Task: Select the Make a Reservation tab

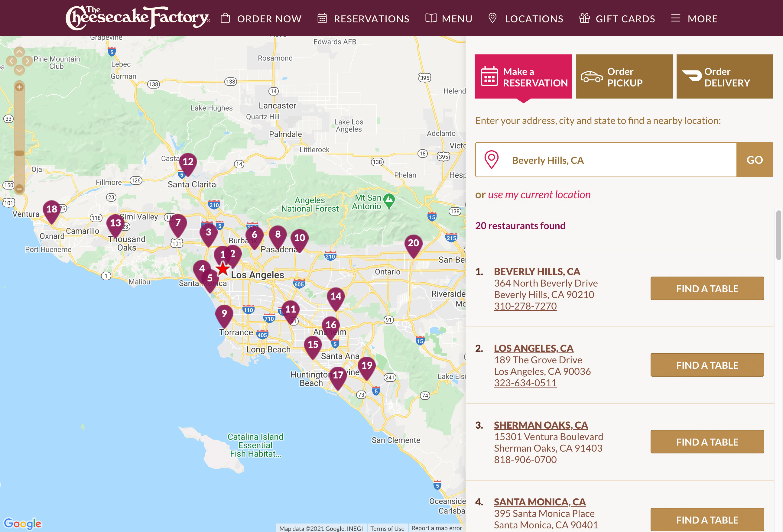Action: coord(523,76)
